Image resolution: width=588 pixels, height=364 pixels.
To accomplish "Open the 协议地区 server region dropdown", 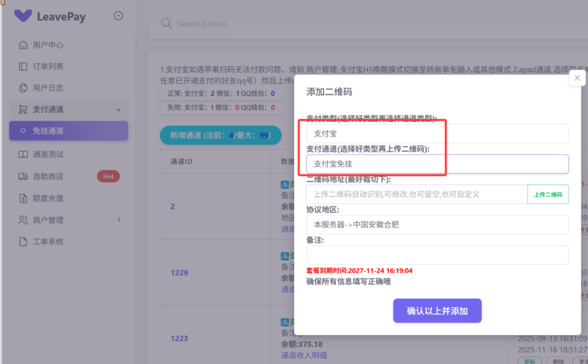I will (x=437, y=224).
